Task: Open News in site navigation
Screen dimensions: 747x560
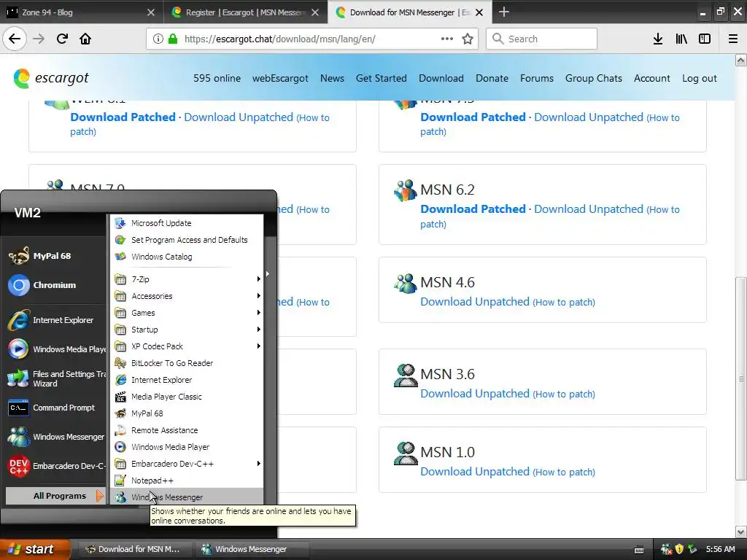Action: coord(332,78)
